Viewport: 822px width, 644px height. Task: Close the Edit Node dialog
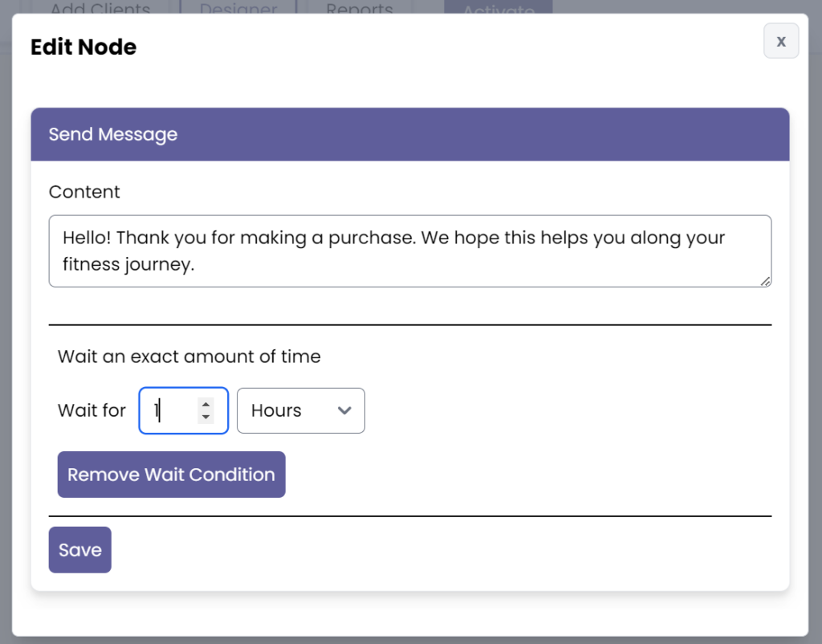click(780, 41)
